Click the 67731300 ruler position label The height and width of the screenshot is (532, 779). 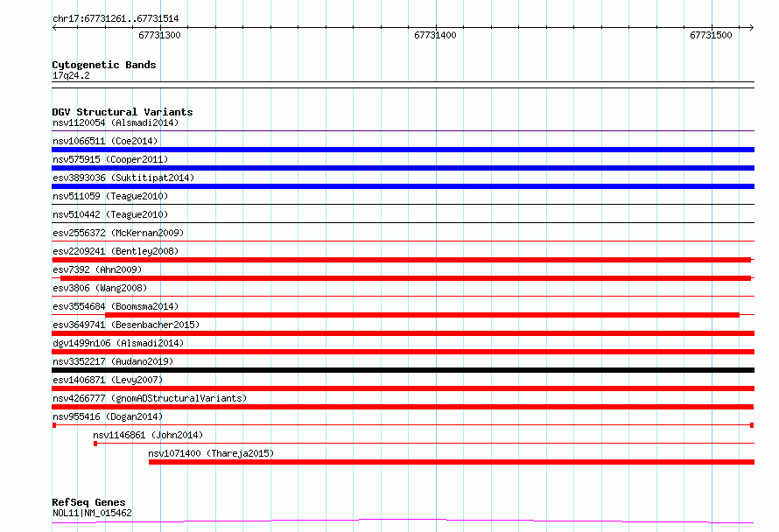coord(159,35)
